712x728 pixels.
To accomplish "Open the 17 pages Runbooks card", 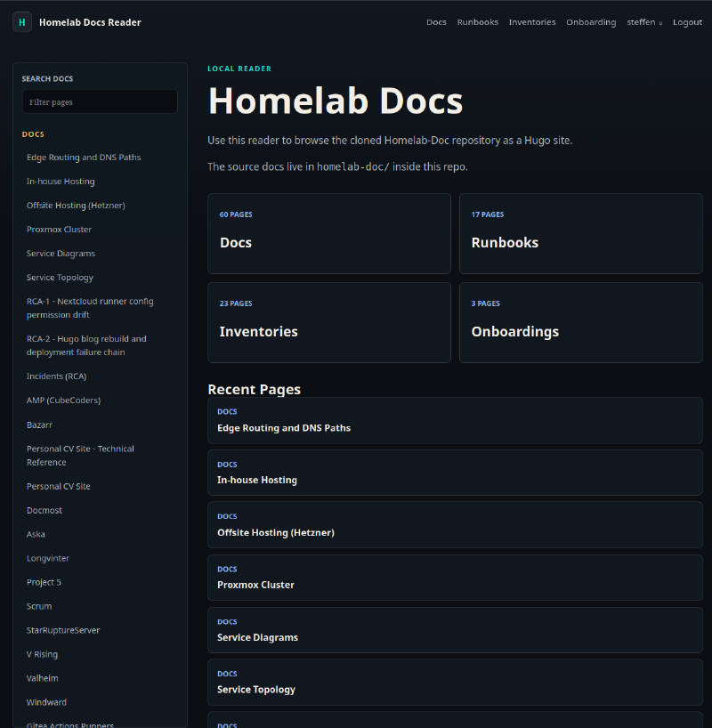I will pyautogui.click(x=581, y=233).
